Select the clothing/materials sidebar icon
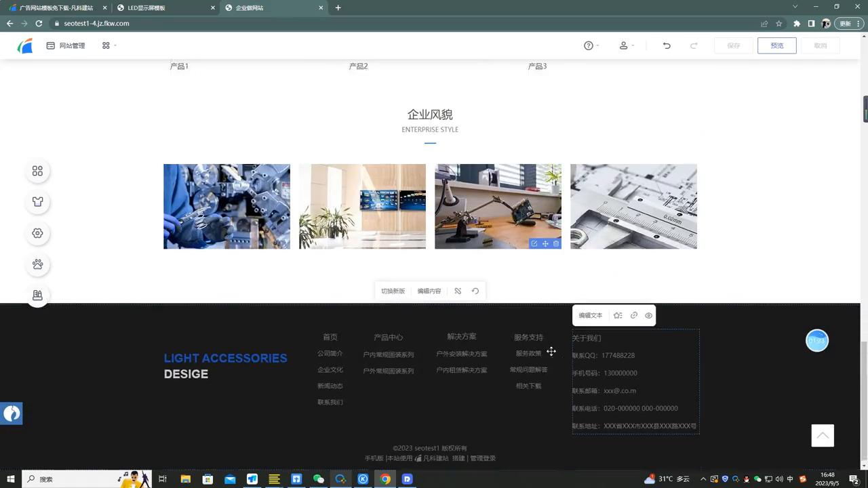Viewport: 868px width, 488px height. click(37, 201)
